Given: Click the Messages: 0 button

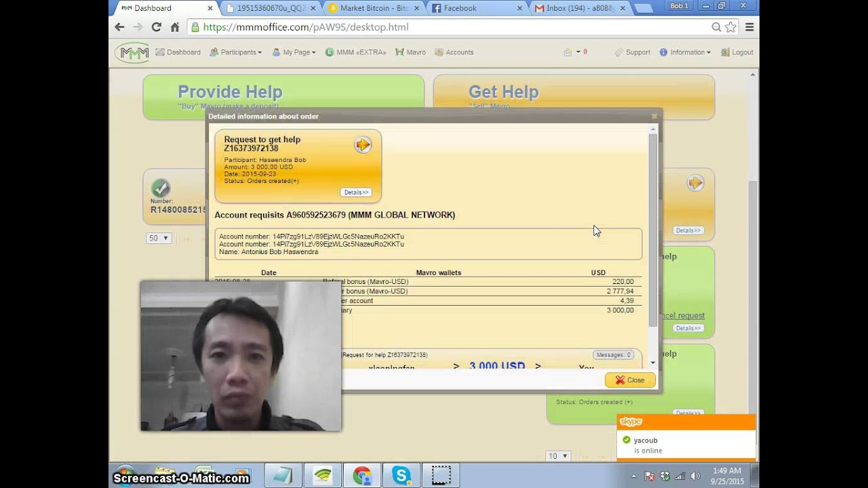Looking at the screenshot, I should (614, 354).
